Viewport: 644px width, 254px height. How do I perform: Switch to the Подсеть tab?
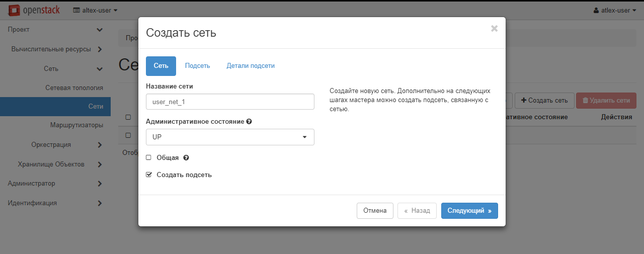point(197,66)
